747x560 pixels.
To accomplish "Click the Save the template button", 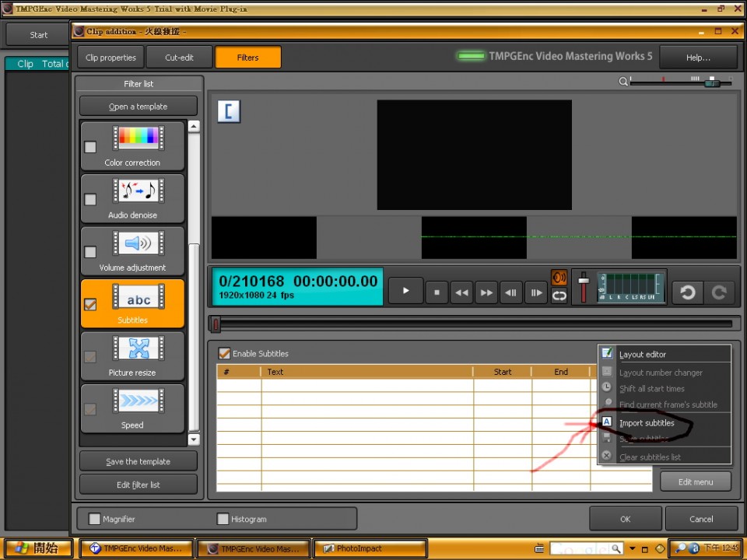I will [139, 461].
